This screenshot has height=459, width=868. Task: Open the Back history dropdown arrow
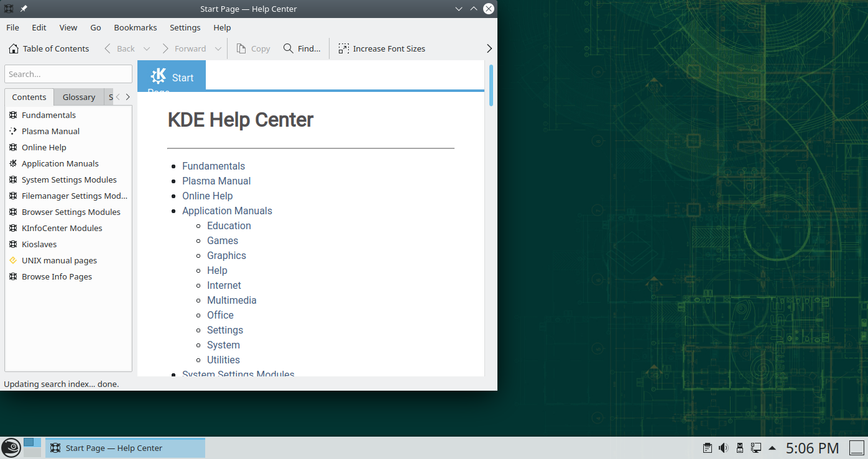point(147,48)
